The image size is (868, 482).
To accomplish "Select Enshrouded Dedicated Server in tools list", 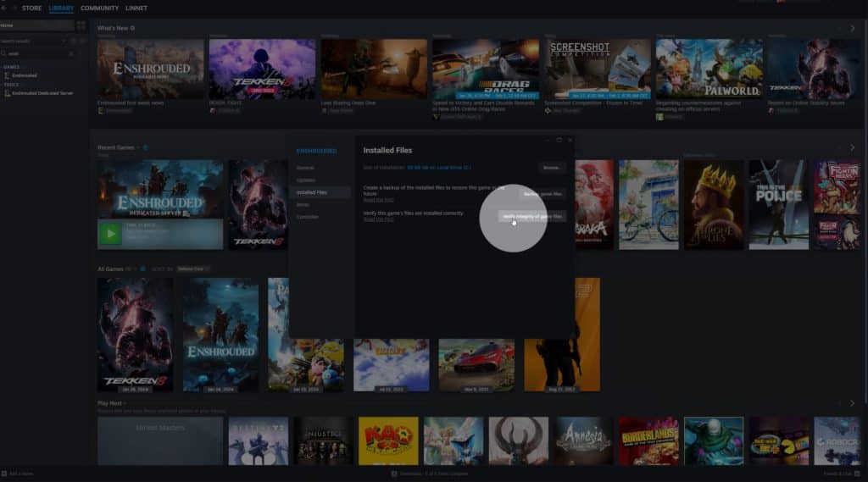I will coord(42,93).
